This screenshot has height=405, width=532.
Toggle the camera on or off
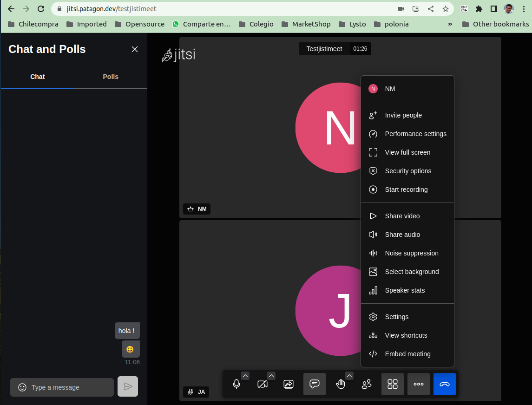click(263, 384)
